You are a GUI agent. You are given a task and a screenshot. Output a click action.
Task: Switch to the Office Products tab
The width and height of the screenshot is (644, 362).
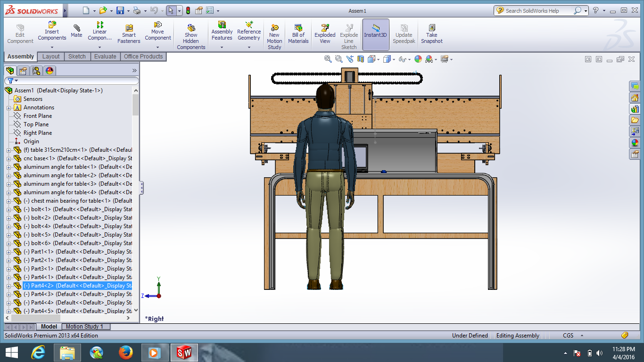coord(143,57)
